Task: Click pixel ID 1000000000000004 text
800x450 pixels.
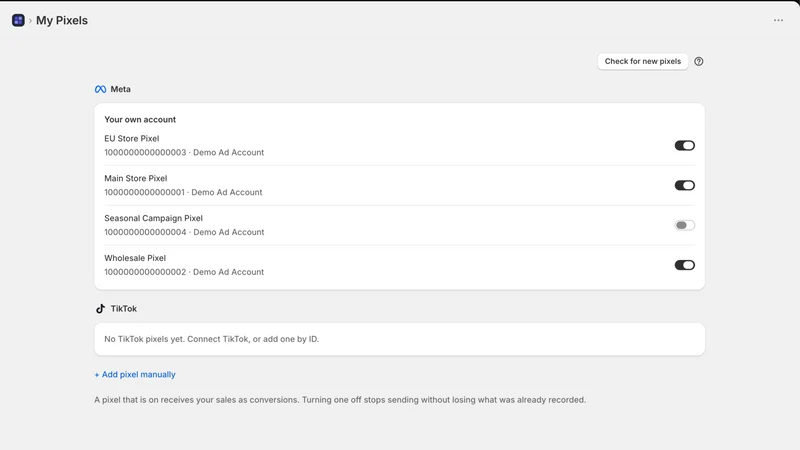Action: tap(145, 232)
